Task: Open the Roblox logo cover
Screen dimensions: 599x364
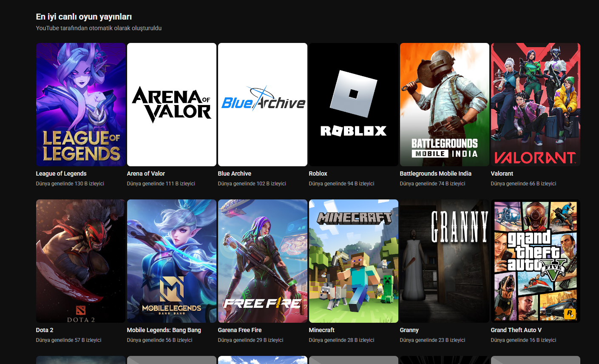Action: tap(354, 105)
